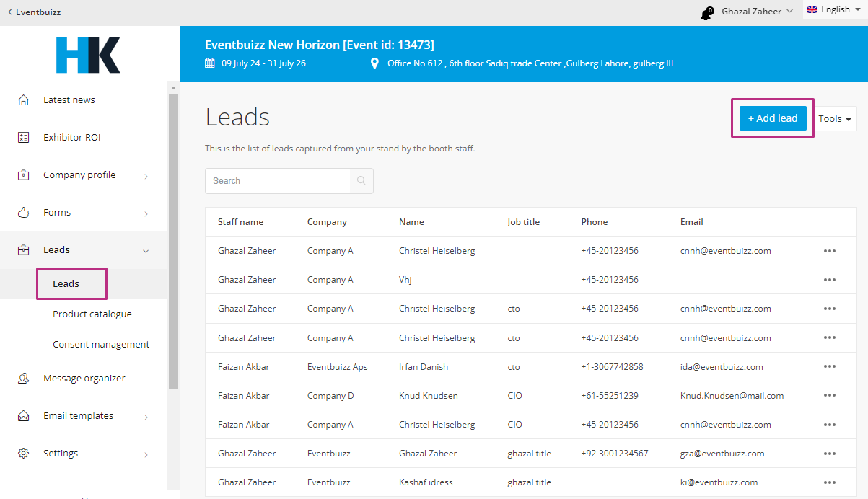Click email Knud.Knudsen@mail.com
The image size is (868, 499).
tap(732, 396)
